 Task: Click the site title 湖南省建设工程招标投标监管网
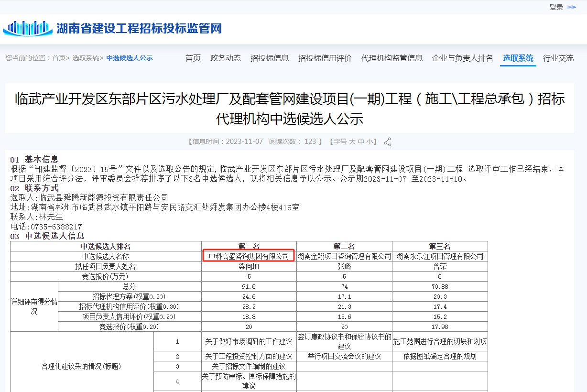(x=139, y=28)
